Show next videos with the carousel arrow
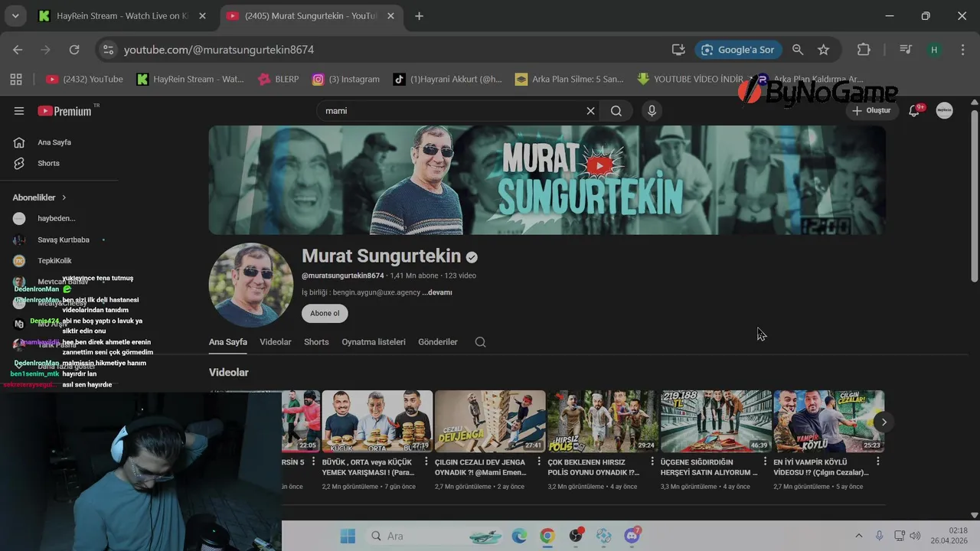Viewport: 980px width, 551px height. coord(884,422)
